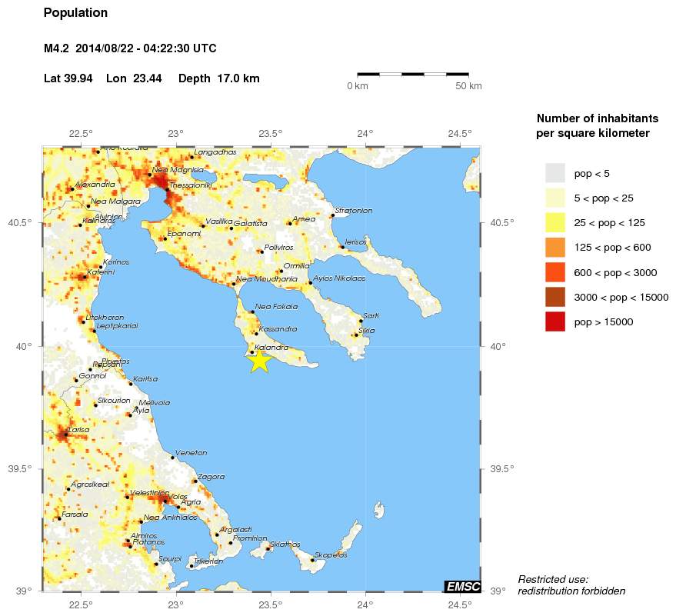The height and width of the screenshot is (616, 676).
Task: Click the Nea Fokaia label
Action: pyautogui.click(x=276, y=307)
